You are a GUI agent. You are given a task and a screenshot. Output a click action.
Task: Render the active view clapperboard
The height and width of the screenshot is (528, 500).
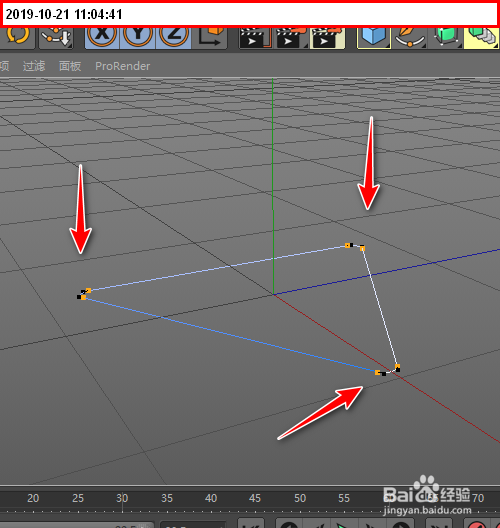click(x=255, y=38)
